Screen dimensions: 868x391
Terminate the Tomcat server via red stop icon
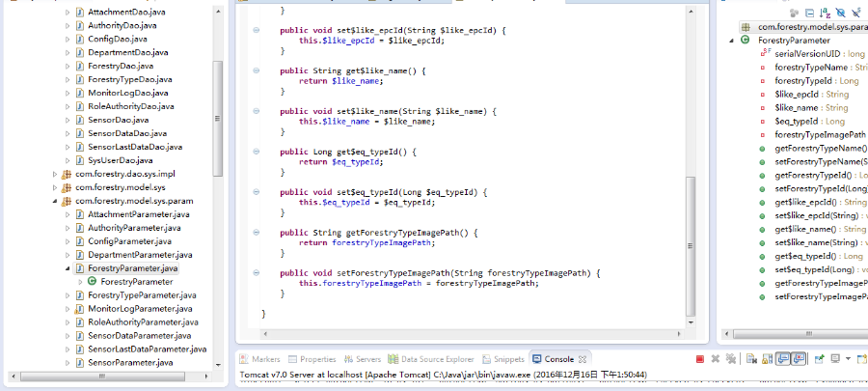700,359
